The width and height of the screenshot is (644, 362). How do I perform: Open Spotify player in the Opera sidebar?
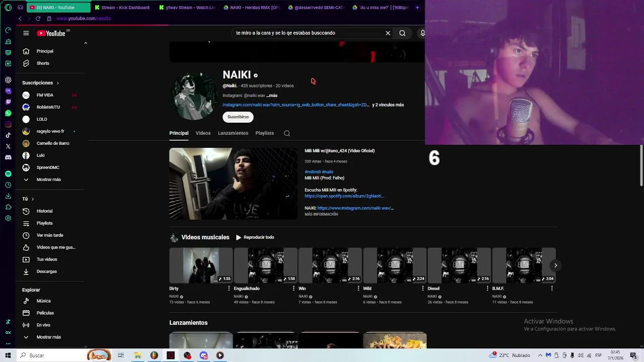8,174
